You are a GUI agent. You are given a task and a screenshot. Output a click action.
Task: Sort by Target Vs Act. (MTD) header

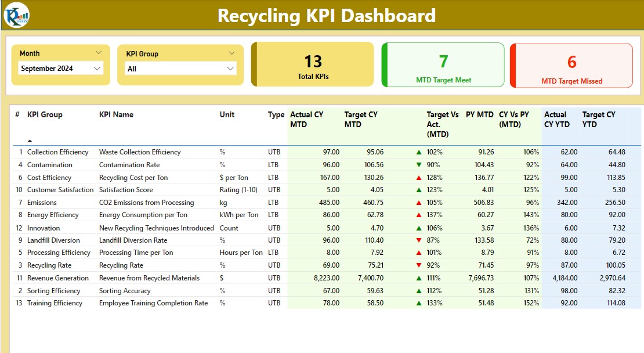point(442,124)
